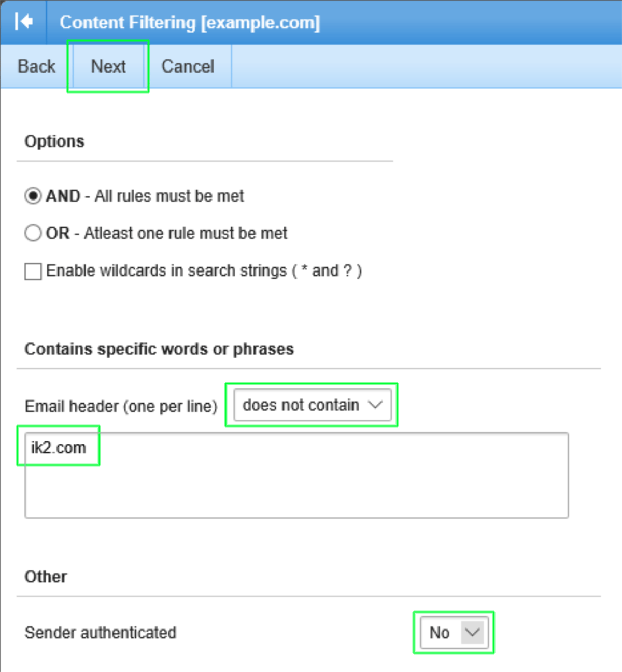Click the "All rules must be met" label

(169, 196)
